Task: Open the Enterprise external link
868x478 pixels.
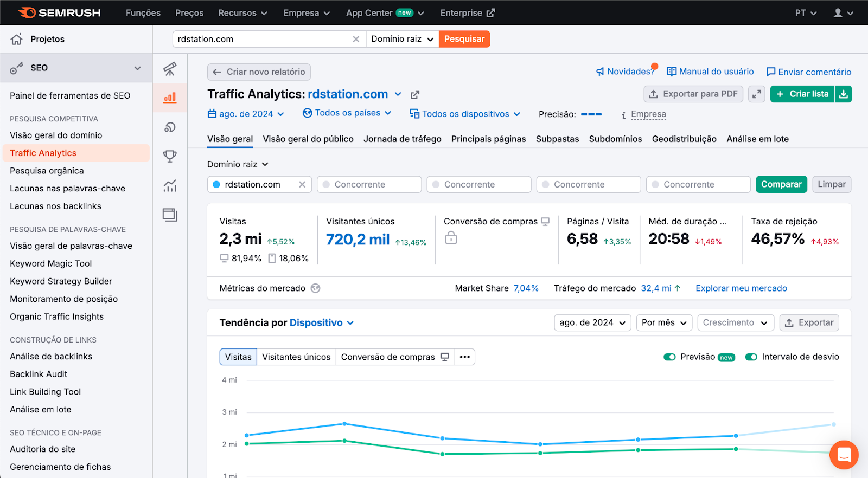Action: pos(468,13)
